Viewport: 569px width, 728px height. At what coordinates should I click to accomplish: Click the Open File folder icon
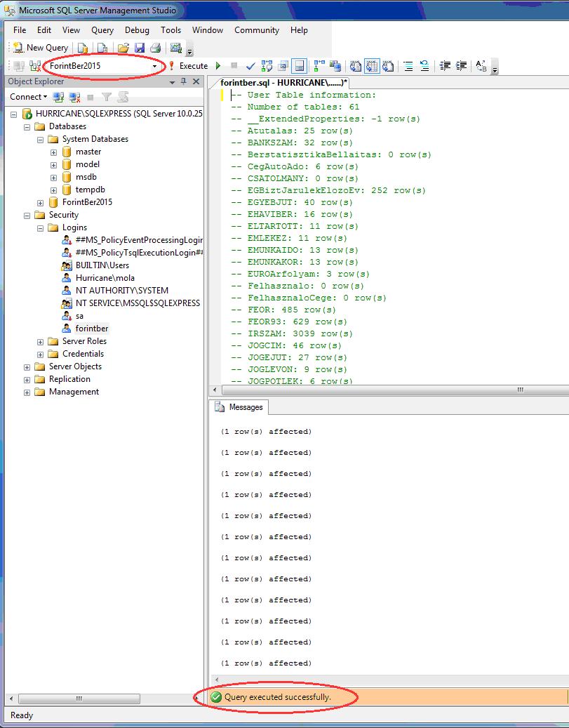pos(123,48)
